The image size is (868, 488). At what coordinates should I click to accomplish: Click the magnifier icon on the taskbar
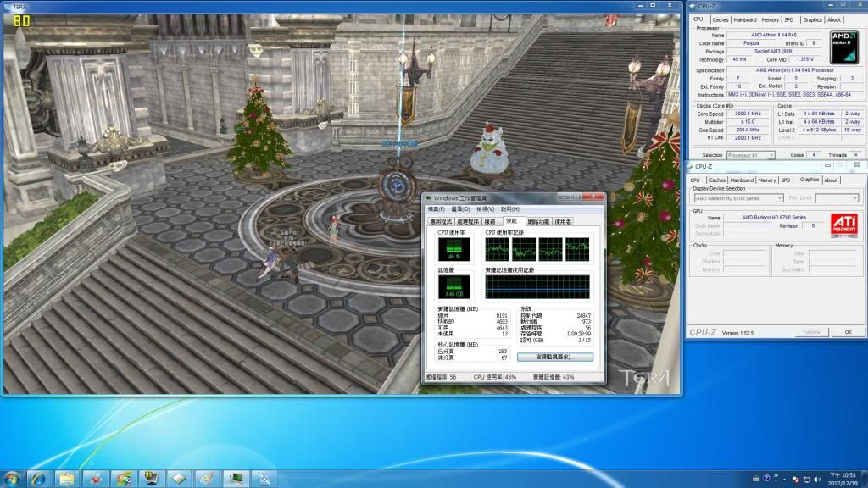(264, 479)
